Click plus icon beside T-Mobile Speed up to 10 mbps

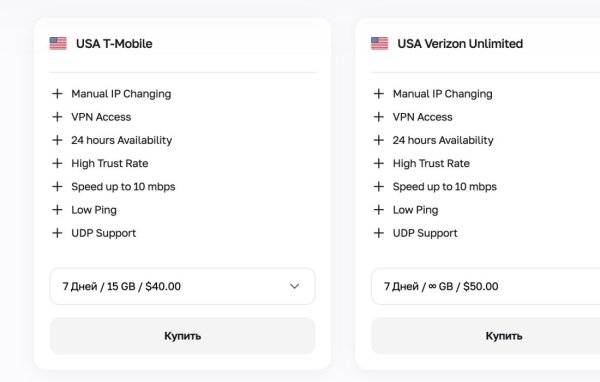pos(57,186)
